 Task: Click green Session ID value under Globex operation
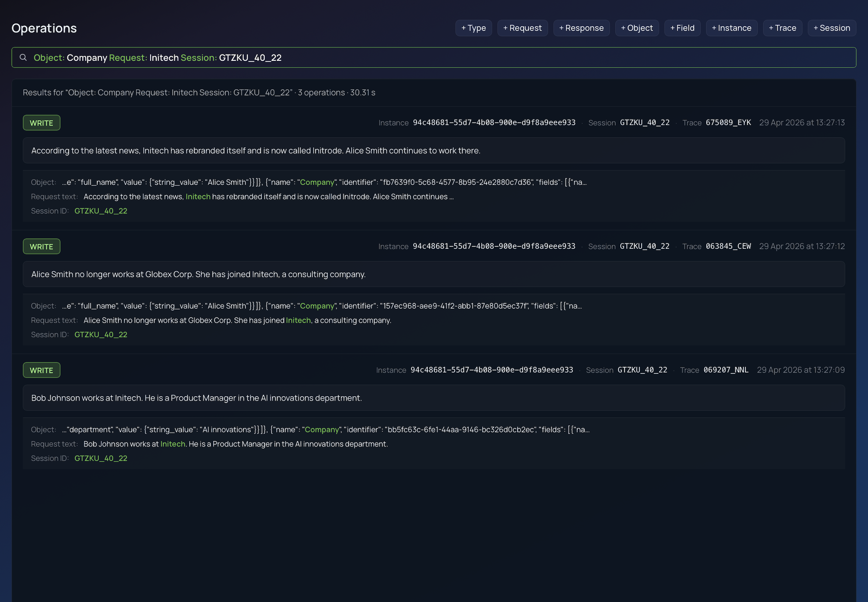[x=101, y=335]
